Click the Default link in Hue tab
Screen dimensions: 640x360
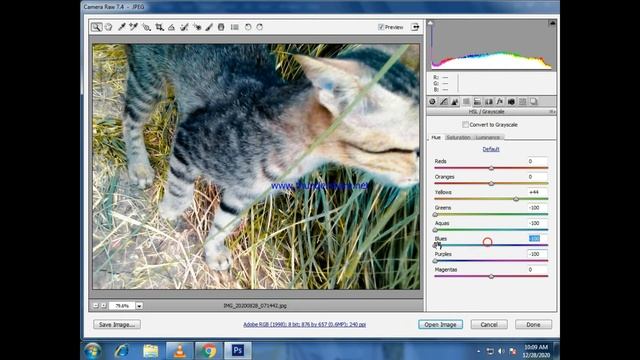tap(491, 149)
